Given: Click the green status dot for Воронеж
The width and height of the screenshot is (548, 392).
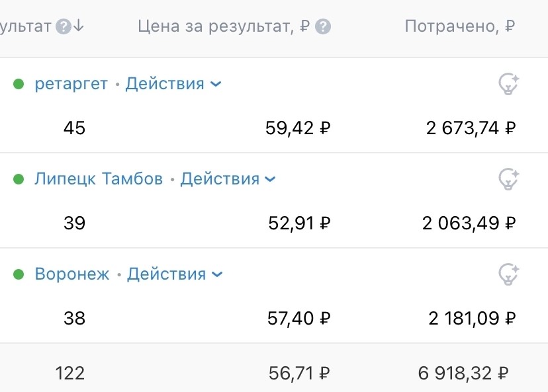Looking at the screenshot, I should 19,274.
